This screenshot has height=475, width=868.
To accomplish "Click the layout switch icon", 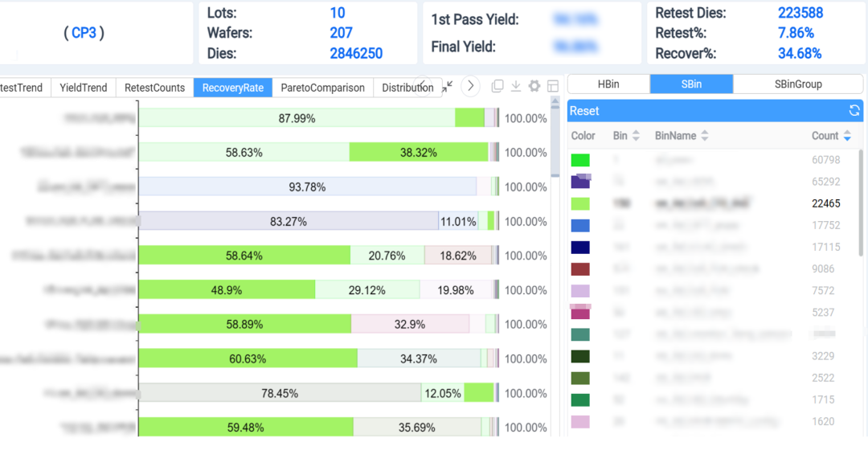I will 553,86.
